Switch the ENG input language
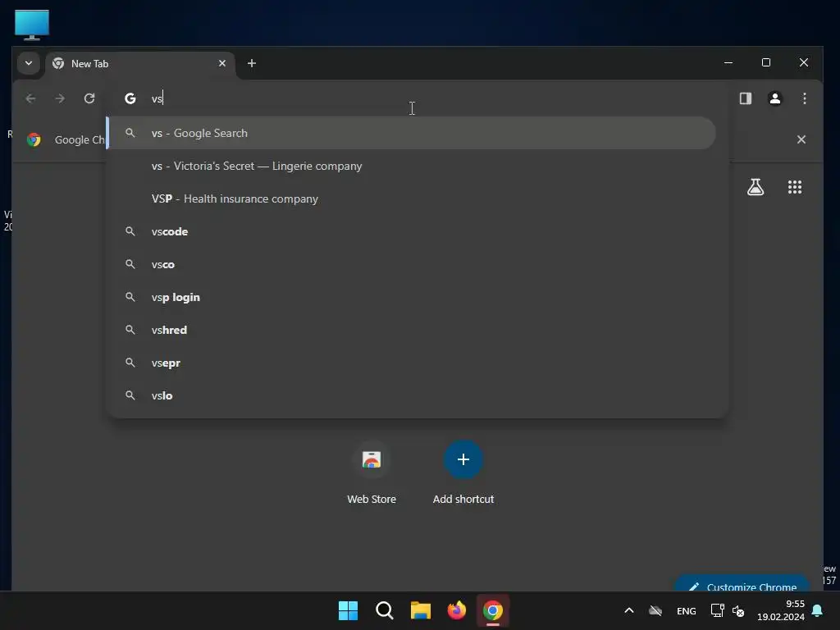The height and width of the screenshot is (630, 840). (687, 610)
